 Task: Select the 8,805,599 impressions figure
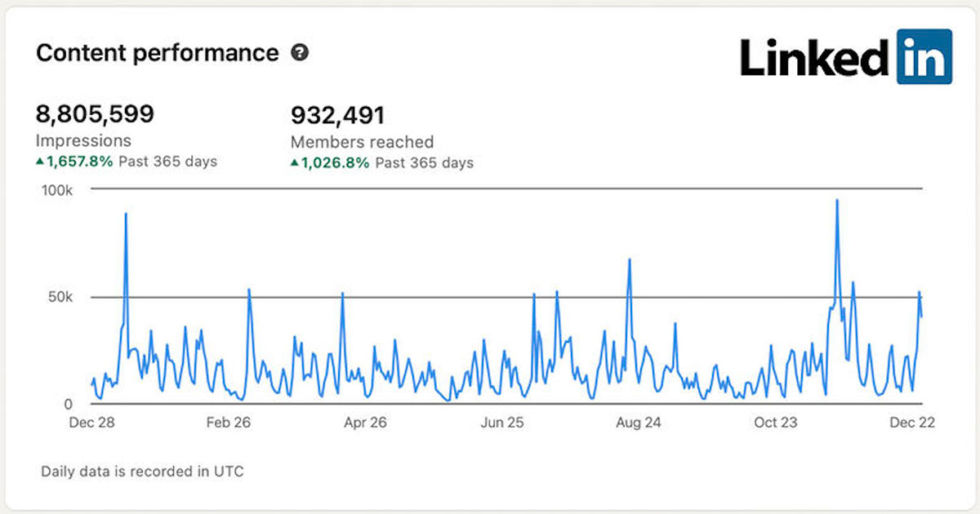point(95,113)
